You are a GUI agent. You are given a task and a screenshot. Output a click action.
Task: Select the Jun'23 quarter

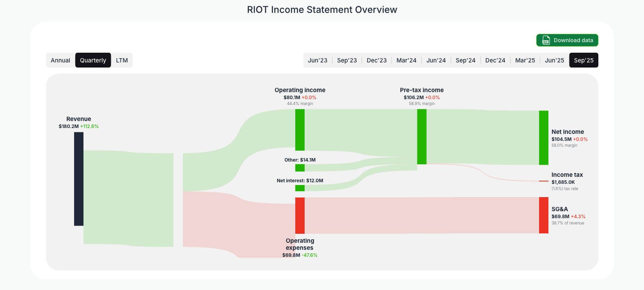click(318, 60)
